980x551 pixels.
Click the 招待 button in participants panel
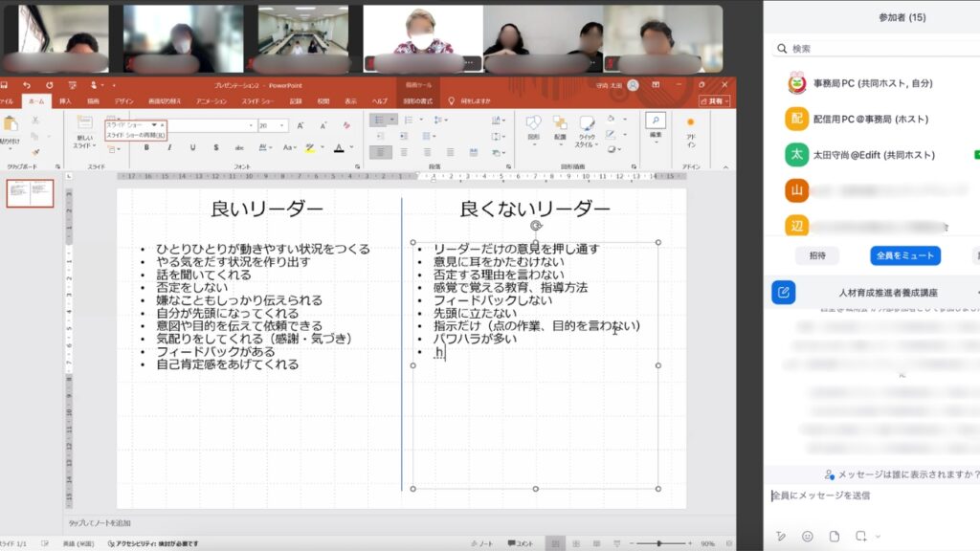(817, 255)
